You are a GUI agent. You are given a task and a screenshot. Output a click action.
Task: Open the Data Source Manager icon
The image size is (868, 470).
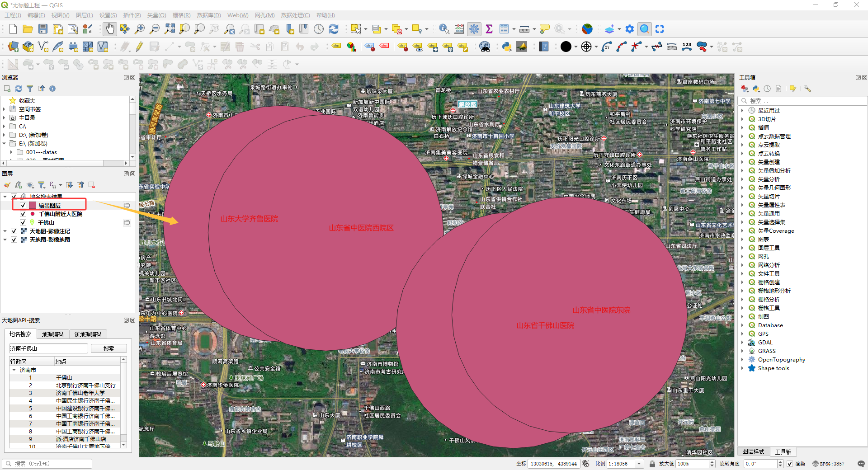13,47
